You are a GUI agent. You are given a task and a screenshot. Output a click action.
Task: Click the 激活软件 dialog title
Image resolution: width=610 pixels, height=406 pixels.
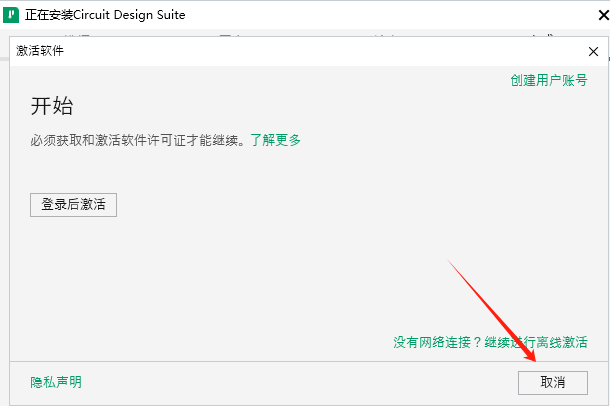tap(40, 51)
